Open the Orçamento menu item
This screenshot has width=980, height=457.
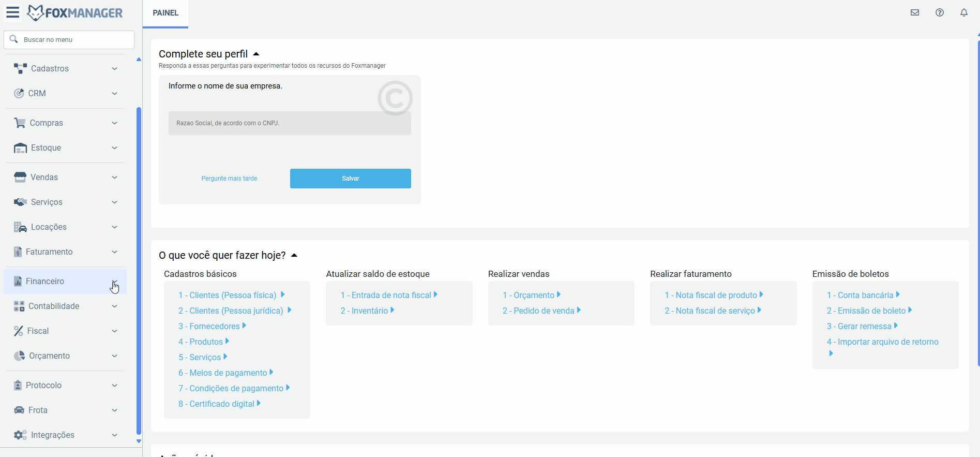point(65,356)
